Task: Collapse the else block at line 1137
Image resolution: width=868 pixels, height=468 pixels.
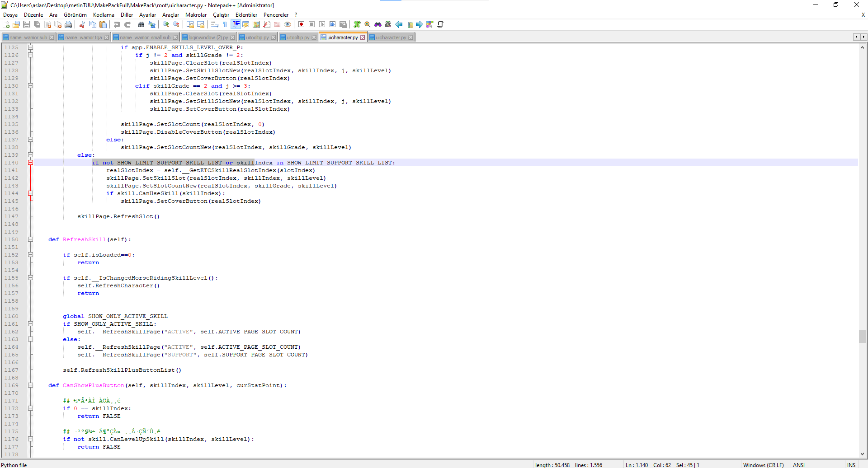Action: (31, 140)
